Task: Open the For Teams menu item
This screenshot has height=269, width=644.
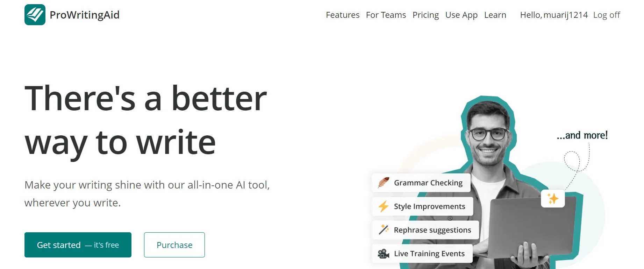Action: (x=386, y=15)
